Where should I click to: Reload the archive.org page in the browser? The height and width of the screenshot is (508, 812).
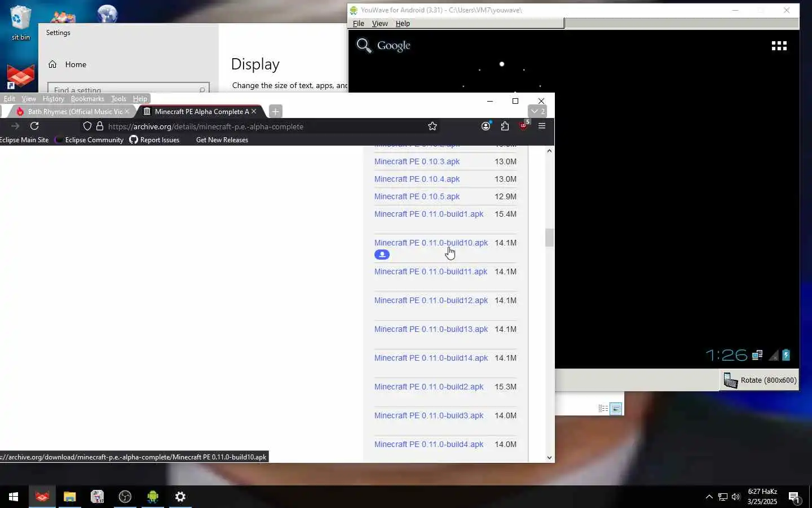click(34, 126)
